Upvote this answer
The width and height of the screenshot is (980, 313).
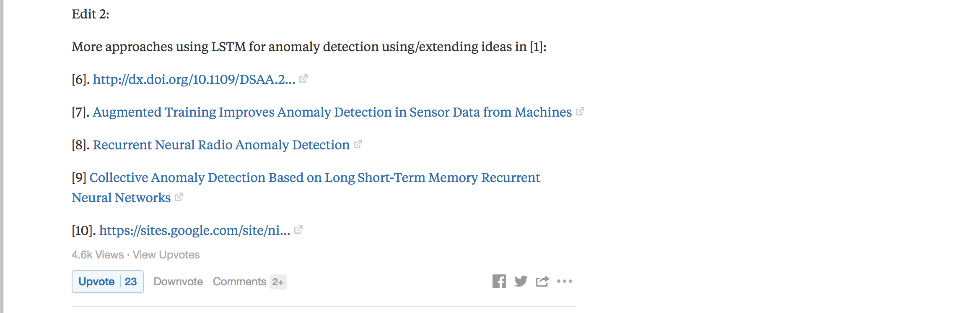coord(96,282)
